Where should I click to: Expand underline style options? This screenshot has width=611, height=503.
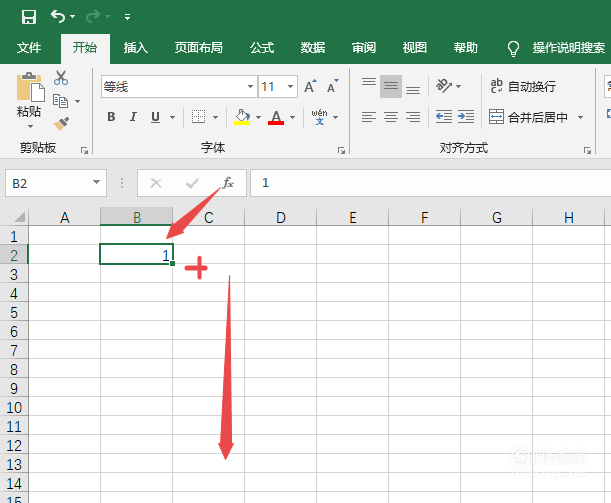click(x=172, y=117)
